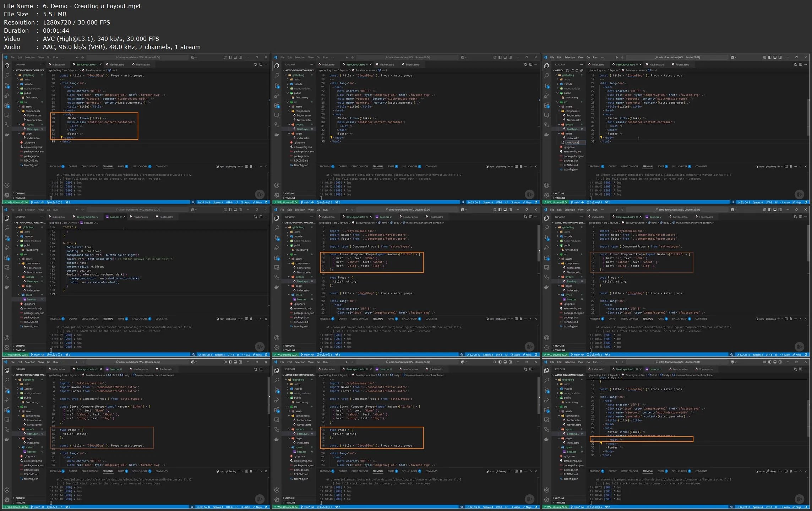812x511 pixels.
Task: Open Docker view in window naming styles/base file
Action: coord(546,135)
